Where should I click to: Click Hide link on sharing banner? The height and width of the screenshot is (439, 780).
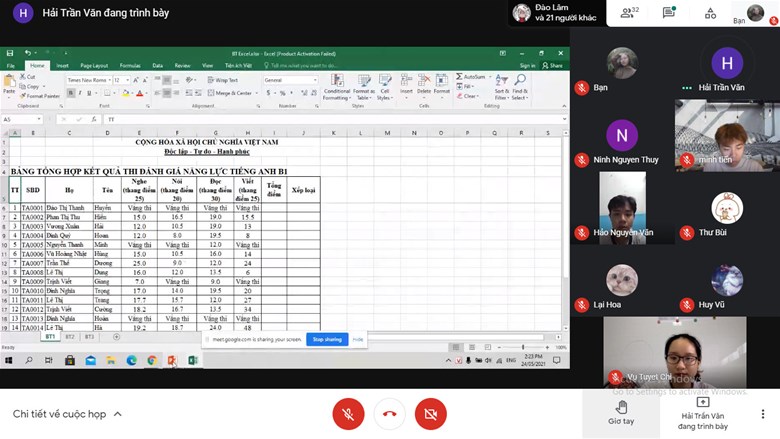(358, 340)
